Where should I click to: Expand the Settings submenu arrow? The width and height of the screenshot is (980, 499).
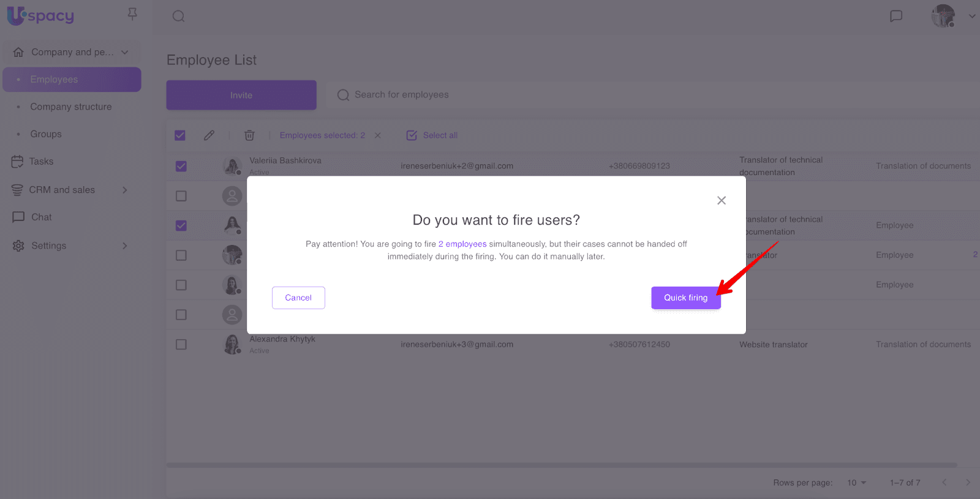(125, 246)
